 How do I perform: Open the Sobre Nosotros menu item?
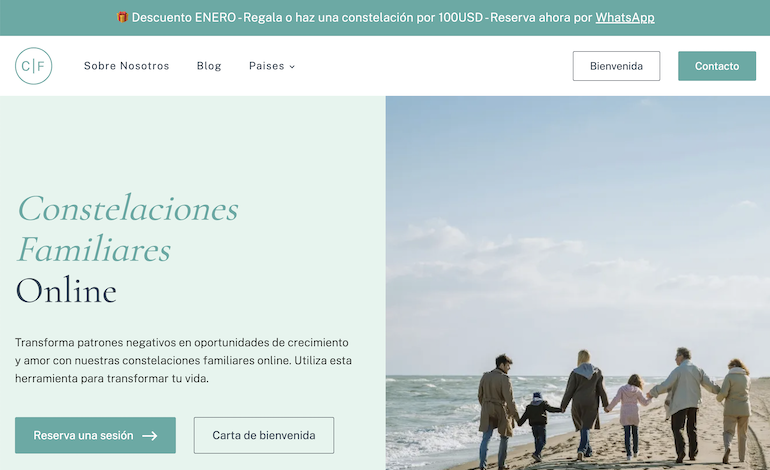(x=126, y=66)
